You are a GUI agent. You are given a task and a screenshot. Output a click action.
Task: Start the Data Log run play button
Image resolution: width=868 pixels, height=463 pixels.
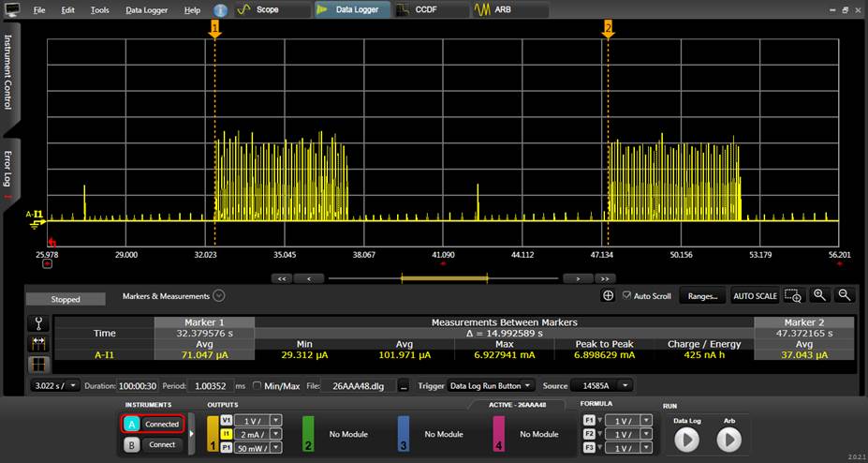tap(687, 441)
